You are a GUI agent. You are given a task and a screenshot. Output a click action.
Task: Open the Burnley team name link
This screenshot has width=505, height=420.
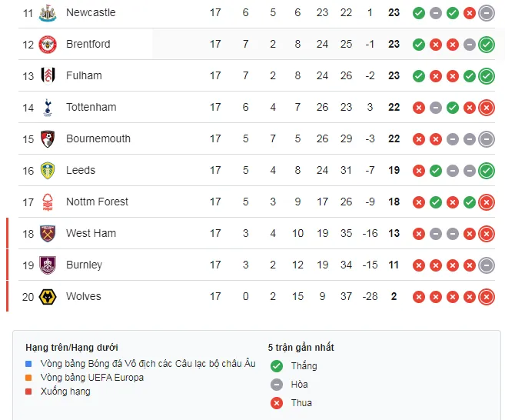coord(84,265)
